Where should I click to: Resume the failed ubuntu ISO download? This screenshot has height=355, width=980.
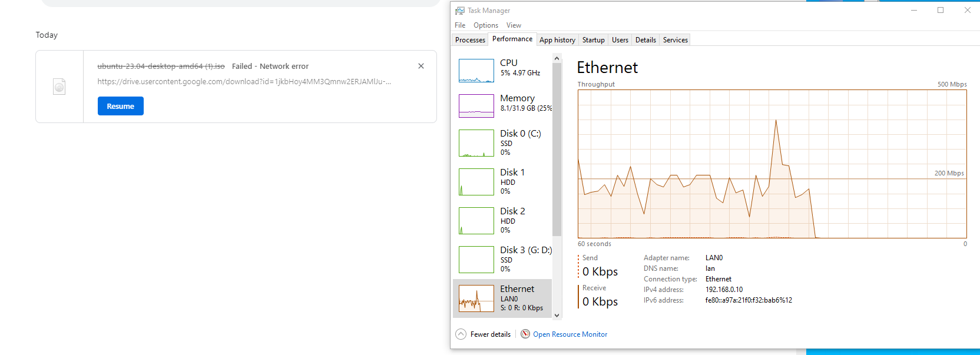point(121,106)
